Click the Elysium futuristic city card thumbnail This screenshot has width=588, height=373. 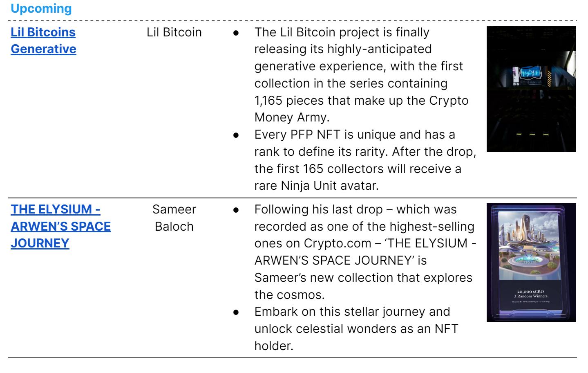(x=531, y=263)
